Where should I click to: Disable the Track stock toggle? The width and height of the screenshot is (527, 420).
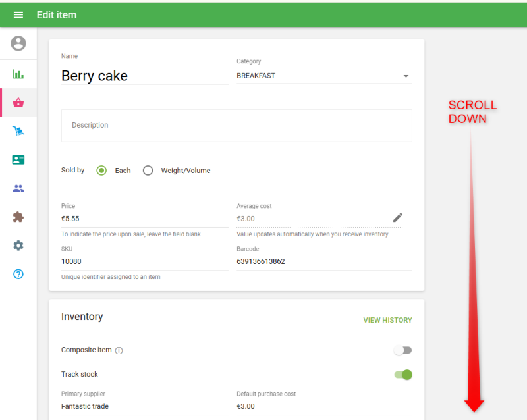coord(402,375)
